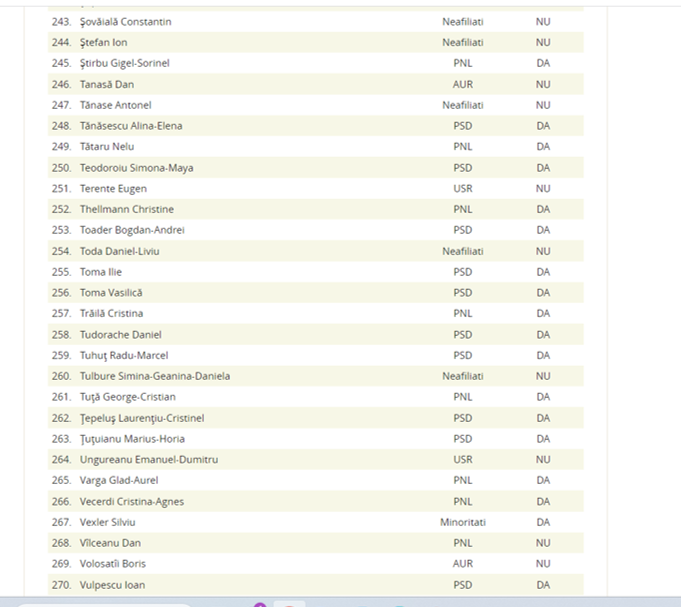This screenshot has width=681, height=607.
Task: Click Tănăsescu Alina-Elena's name
Action: [x=130, y=126]
